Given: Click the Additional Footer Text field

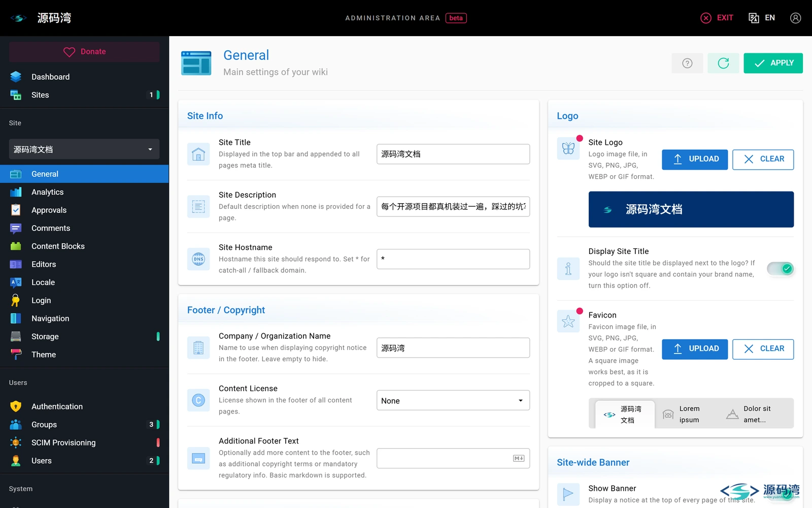Looking at the screenshot, I should pyautogui.click(x=453, y=458).
